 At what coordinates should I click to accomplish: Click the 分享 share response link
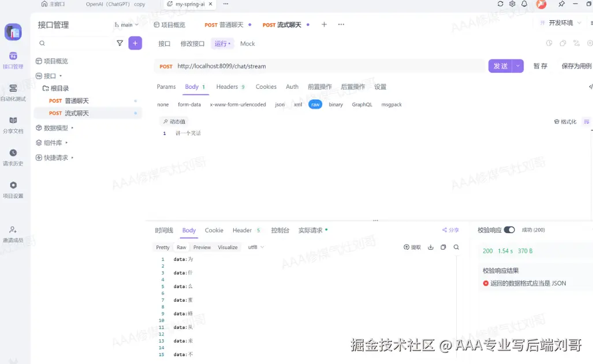[450, 230]
